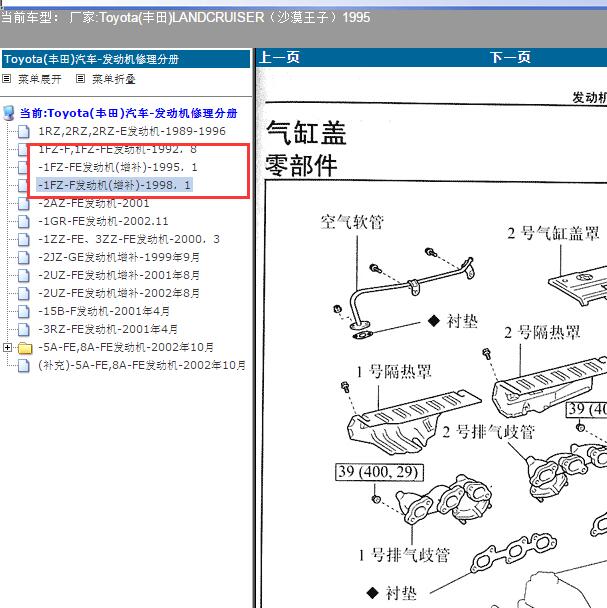Open -1FZ-FE发动机(增补)-1995.1 manual

tap(118, 168)
